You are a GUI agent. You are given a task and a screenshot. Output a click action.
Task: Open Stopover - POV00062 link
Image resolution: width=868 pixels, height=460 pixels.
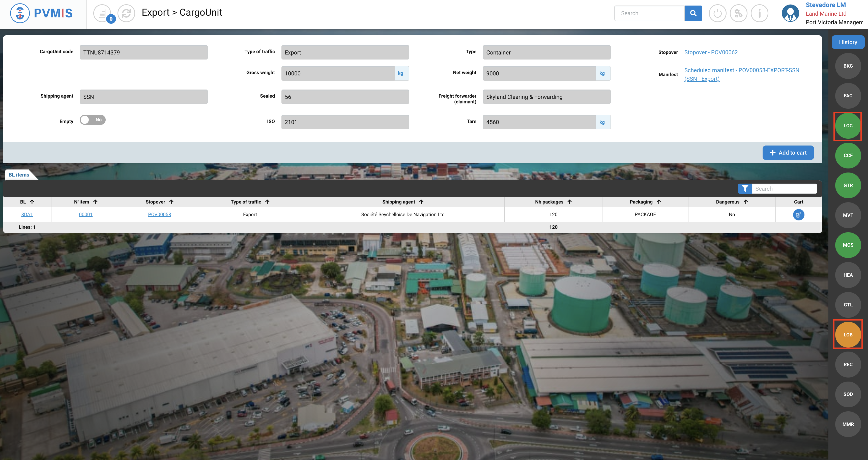[711, 52]
